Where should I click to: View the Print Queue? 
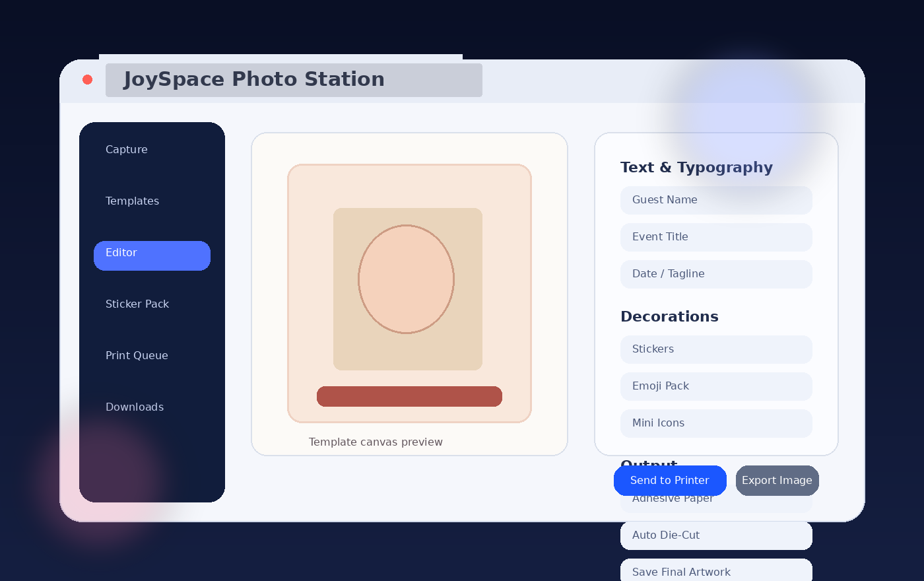(137, 355)
